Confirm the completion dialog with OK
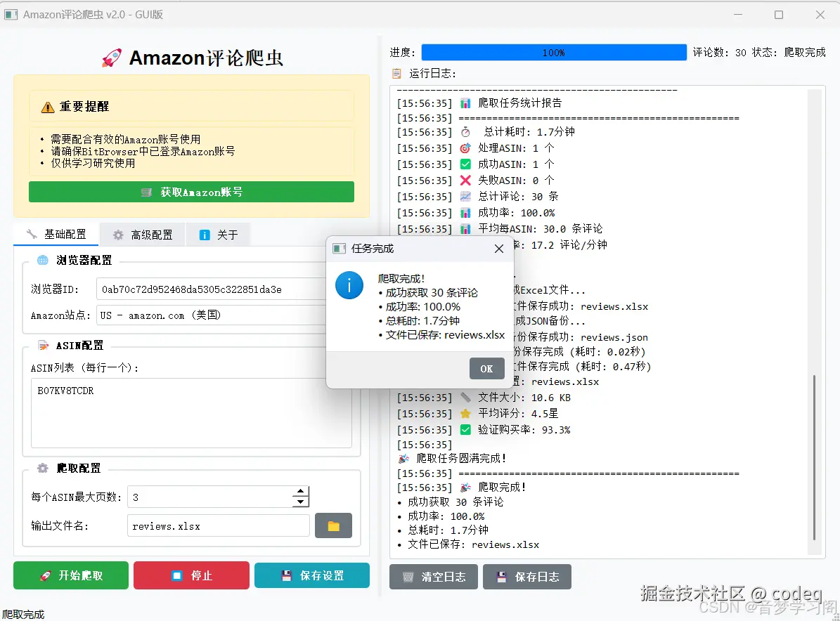 click(x=487, y=367)
